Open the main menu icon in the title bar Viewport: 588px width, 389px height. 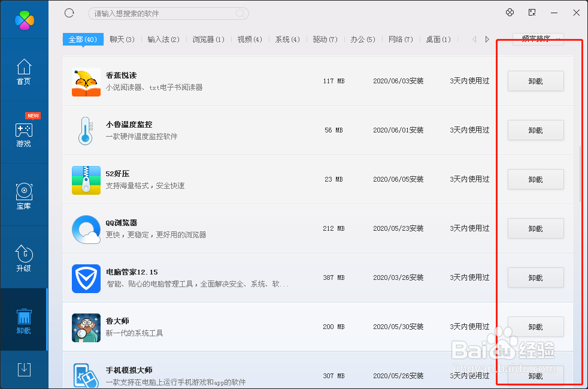click(x=532, y=13)
